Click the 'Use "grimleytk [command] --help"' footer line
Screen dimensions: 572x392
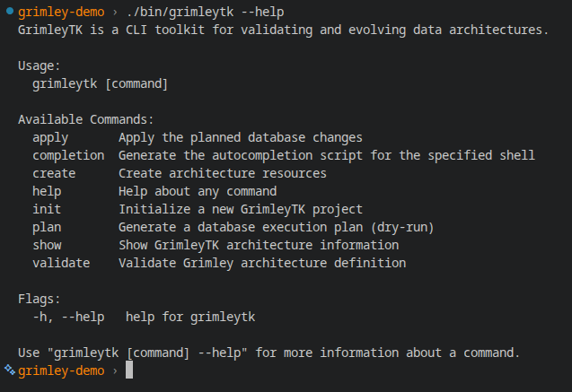[x=268, y=353]
